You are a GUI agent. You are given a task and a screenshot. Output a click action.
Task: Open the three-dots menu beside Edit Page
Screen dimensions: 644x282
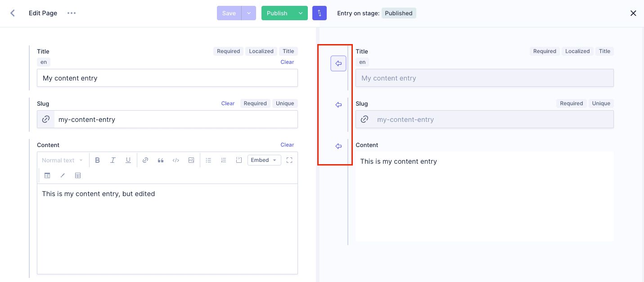(x=72, y=13)
